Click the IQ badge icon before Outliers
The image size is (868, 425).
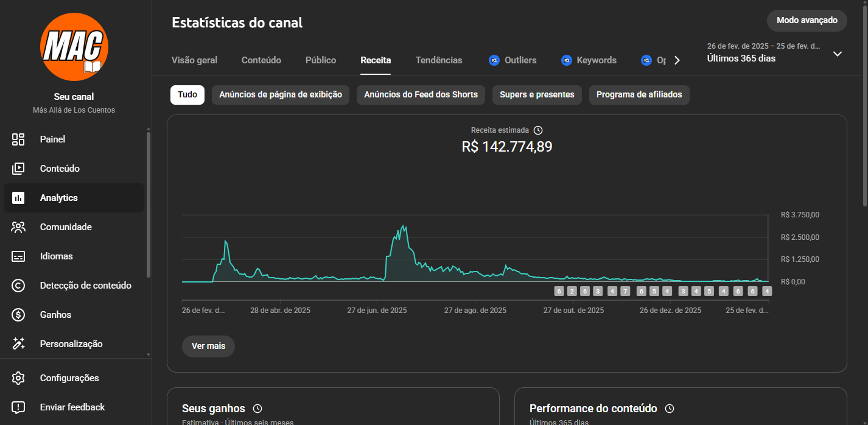coord(494,60)
